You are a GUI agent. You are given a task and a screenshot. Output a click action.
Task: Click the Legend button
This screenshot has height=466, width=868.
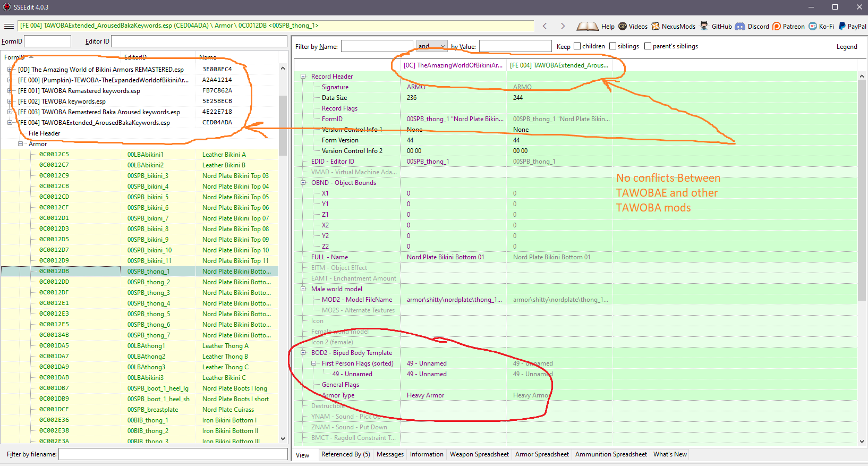coord(846,47)
